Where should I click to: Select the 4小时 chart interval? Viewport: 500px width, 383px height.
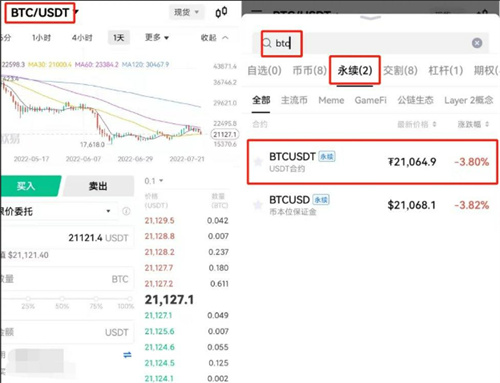pos(82,38)
